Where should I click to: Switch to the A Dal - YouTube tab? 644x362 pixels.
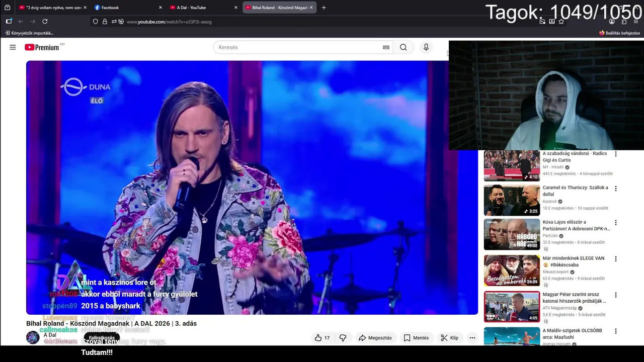tap(203, 8)
